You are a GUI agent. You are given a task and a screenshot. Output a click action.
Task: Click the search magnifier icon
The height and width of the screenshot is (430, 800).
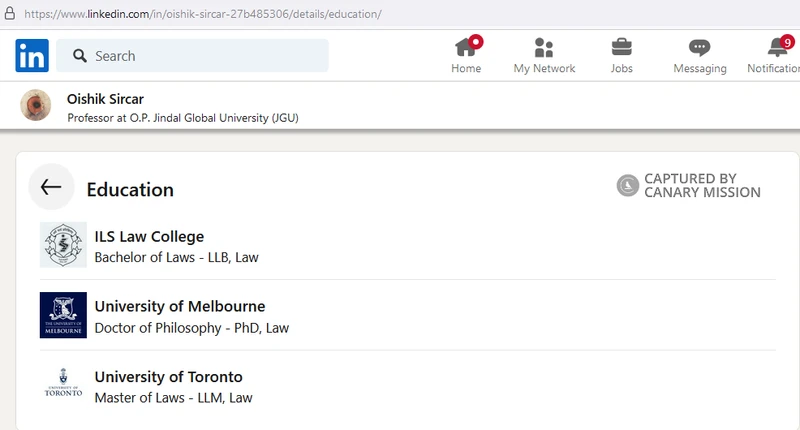tap(80, 56)
